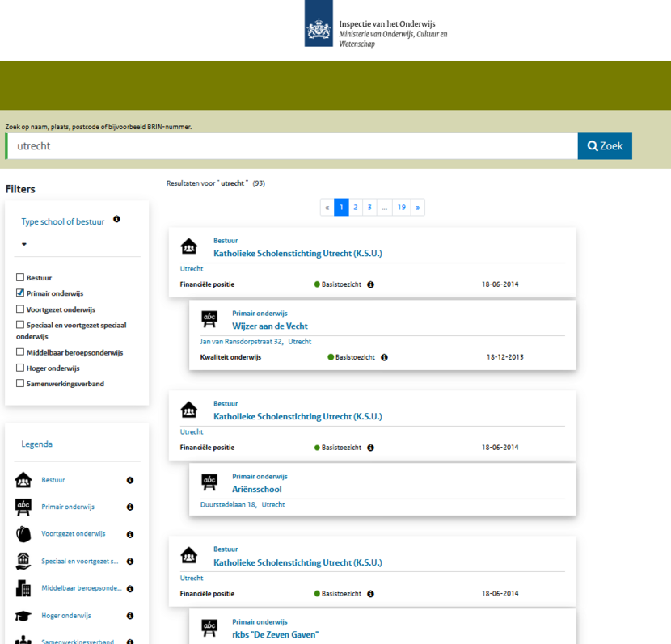
Task: Click the Primair onderwijs label in the Legenda
Action: tap(68, 507)
